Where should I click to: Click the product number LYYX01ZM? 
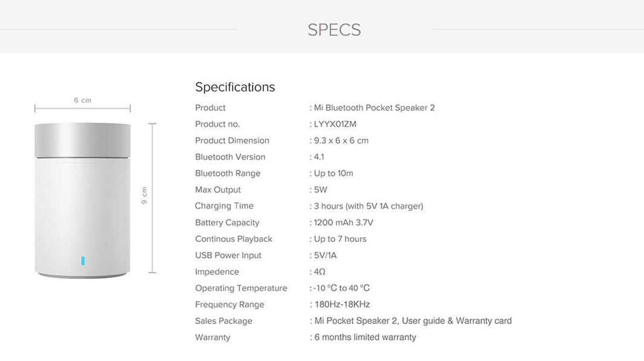point(335,124)
